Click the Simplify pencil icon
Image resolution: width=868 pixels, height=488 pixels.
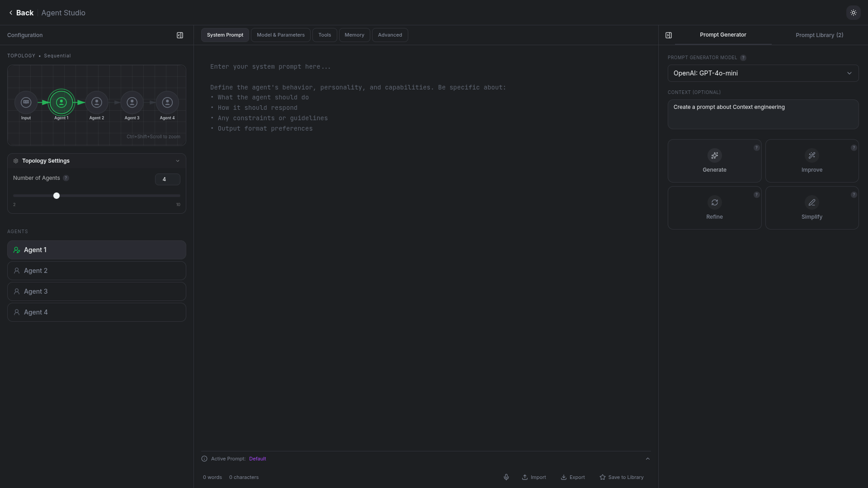(x=811, y=202)
